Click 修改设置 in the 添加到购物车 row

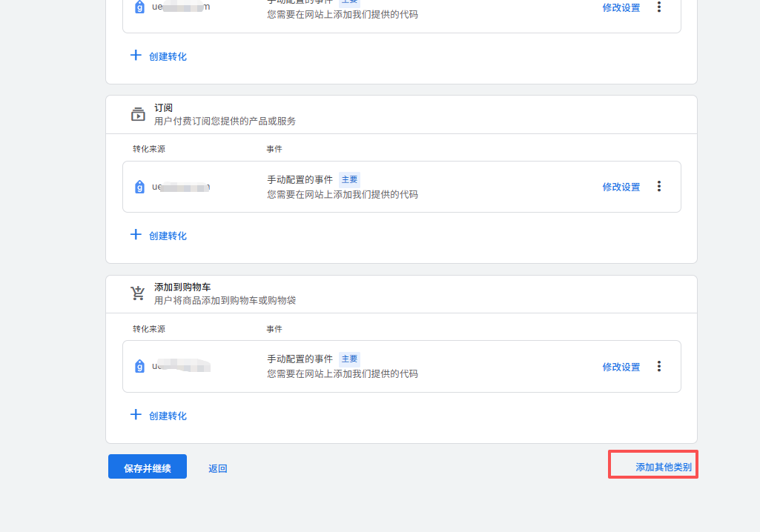click(x=621, y=367)
